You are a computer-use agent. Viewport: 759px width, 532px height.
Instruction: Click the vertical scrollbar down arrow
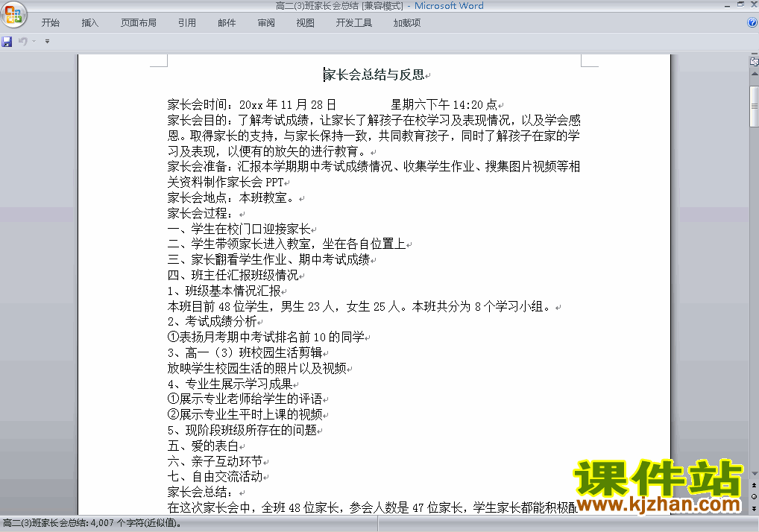point(755,473)
